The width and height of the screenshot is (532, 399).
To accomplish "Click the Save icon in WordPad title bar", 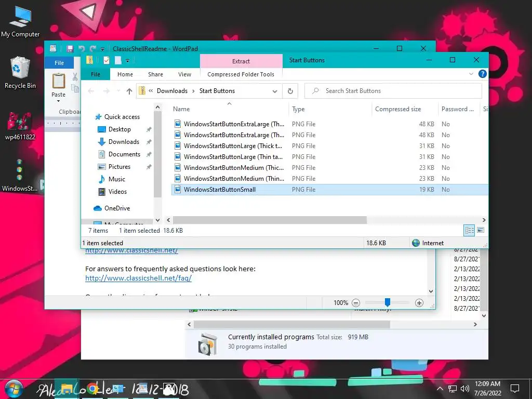I will [x=70, y=48].
